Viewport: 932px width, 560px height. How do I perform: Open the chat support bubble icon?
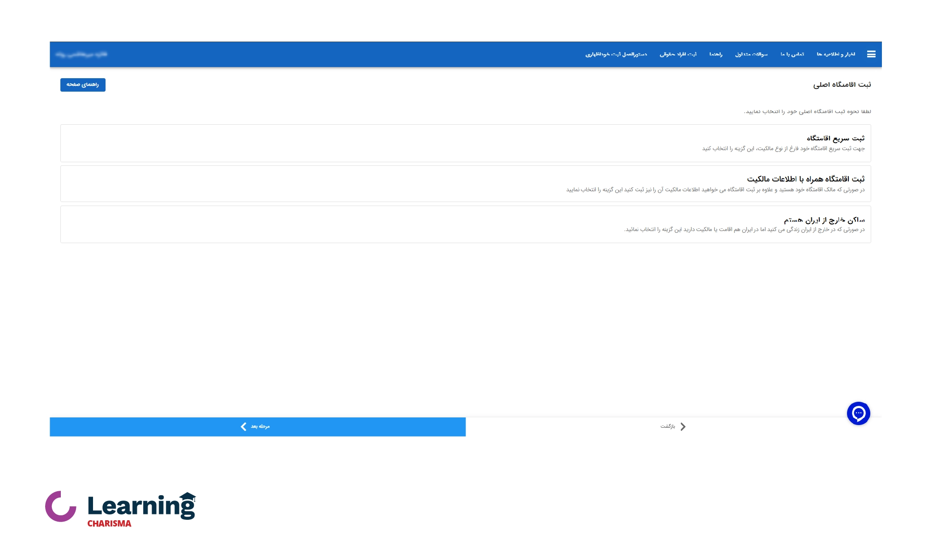point(858,413)
